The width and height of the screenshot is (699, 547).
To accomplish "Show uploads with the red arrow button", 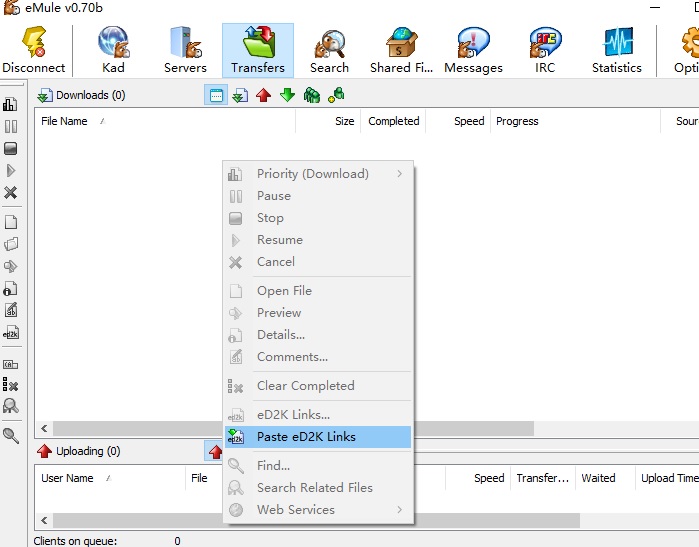I will (263, 95).
